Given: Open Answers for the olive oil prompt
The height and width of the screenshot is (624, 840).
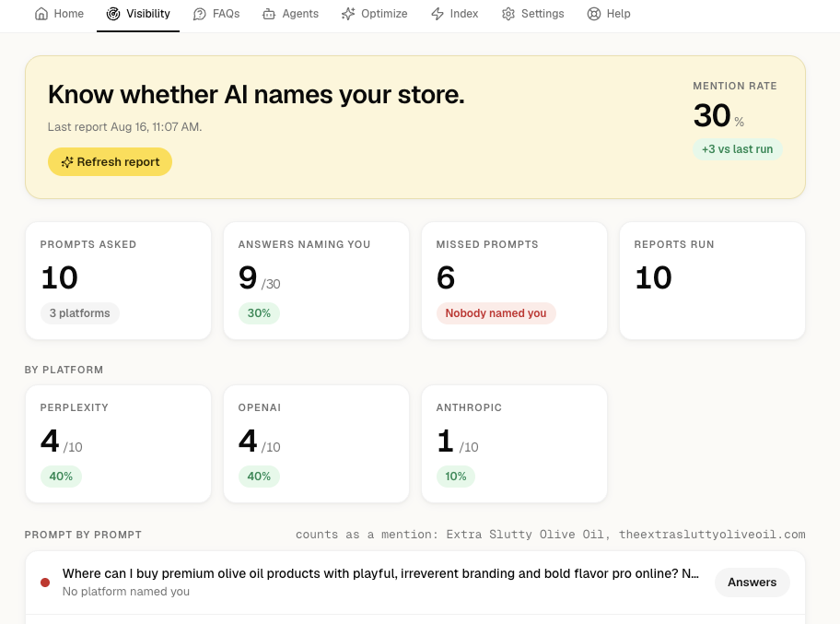Looking at the screenshot, I should click(752, 583).
